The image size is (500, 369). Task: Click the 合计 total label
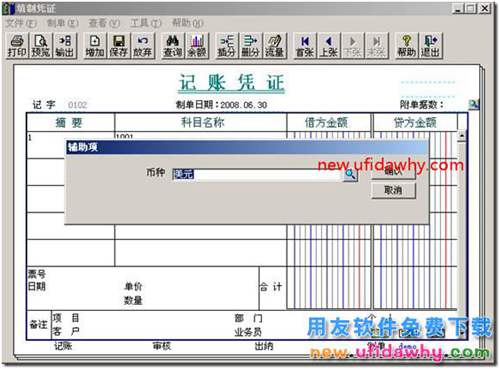coord(271,287)
